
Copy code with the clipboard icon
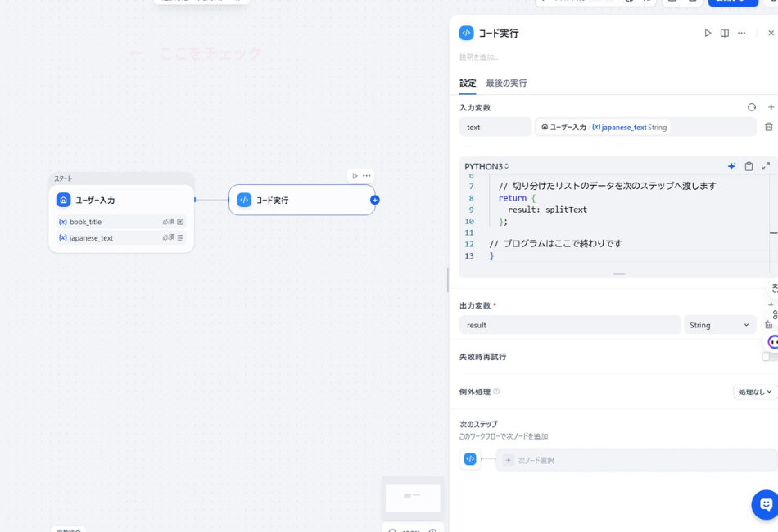click(749, 166)
